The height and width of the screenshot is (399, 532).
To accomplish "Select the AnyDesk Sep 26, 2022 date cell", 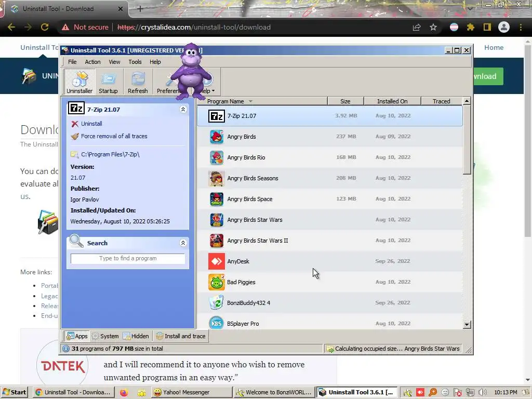I will pyautogui.click(x=393, y=261).
